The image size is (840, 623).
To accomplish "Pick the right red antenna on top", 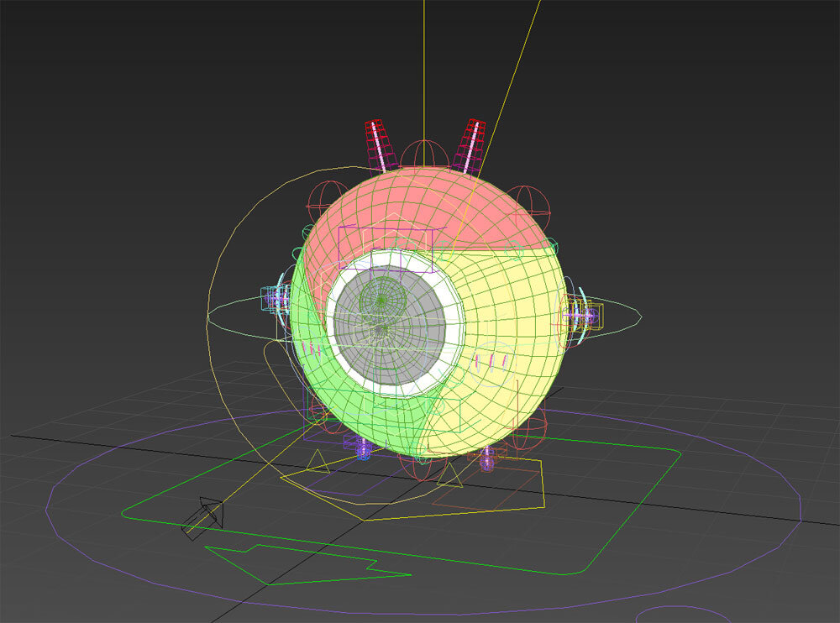I will (x=470, y=146).
